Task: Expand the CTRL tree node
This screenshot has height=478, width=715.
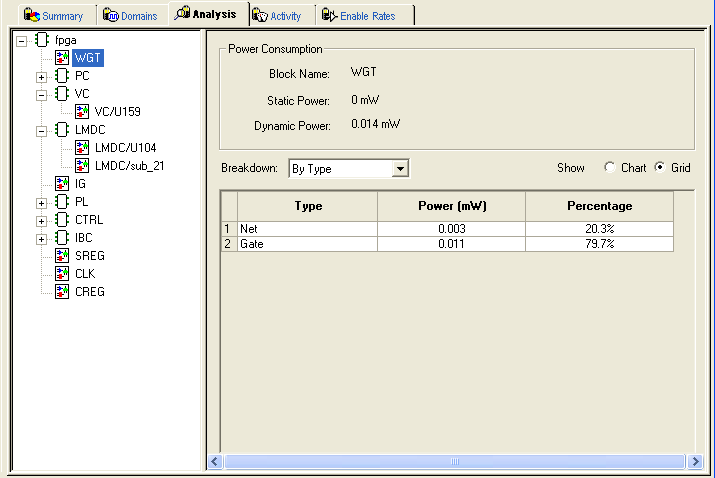Action: click(x=41, y=220)
